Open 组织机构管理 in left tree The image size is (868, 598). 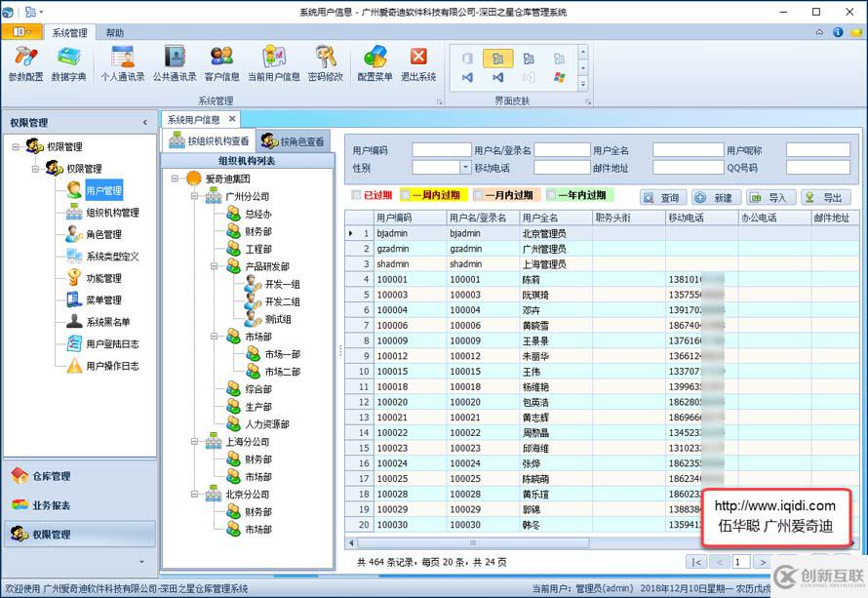pyautogui.click(x=112, y=213)
